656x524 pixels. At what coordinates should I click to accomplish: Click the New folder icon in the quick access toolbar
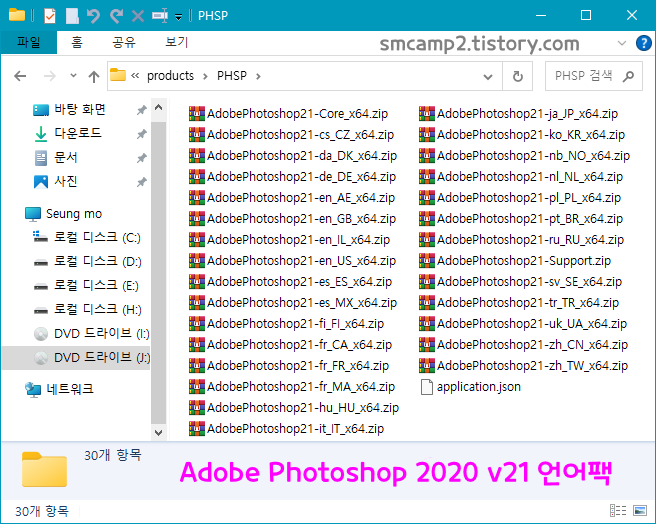[x=72, y=16]
